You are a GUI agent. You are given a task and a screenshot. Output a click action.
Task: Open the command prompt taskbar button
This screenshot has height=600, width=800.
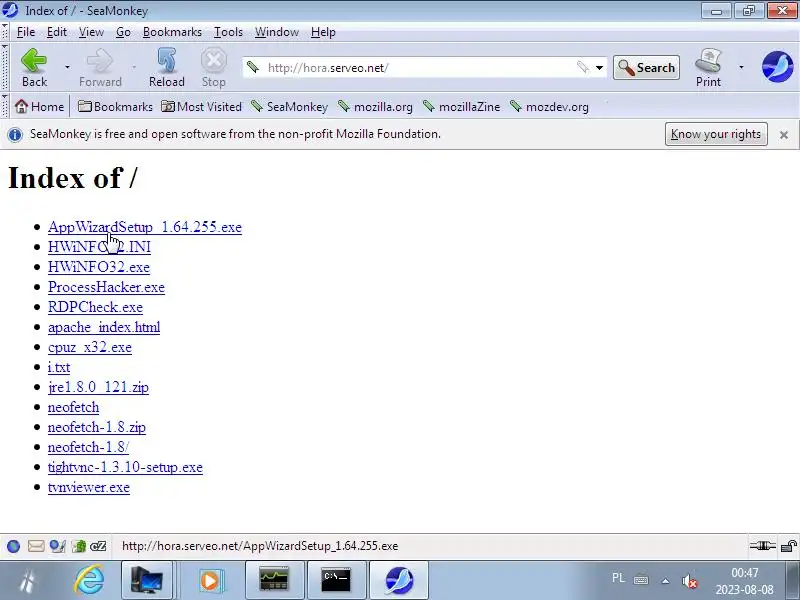tap(336, 580)
